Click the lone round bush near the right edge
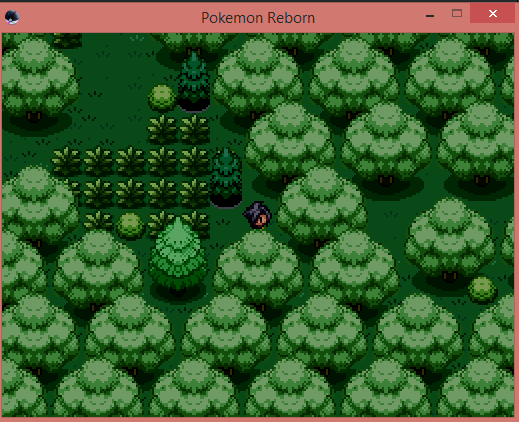This screenshot has height=422, width=519. pyautogui.click(x=482, y=289)
